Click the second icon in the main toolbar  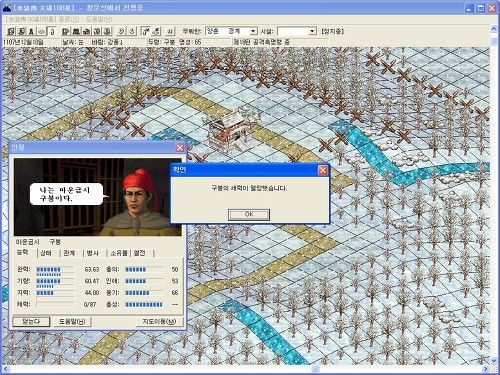21,31
